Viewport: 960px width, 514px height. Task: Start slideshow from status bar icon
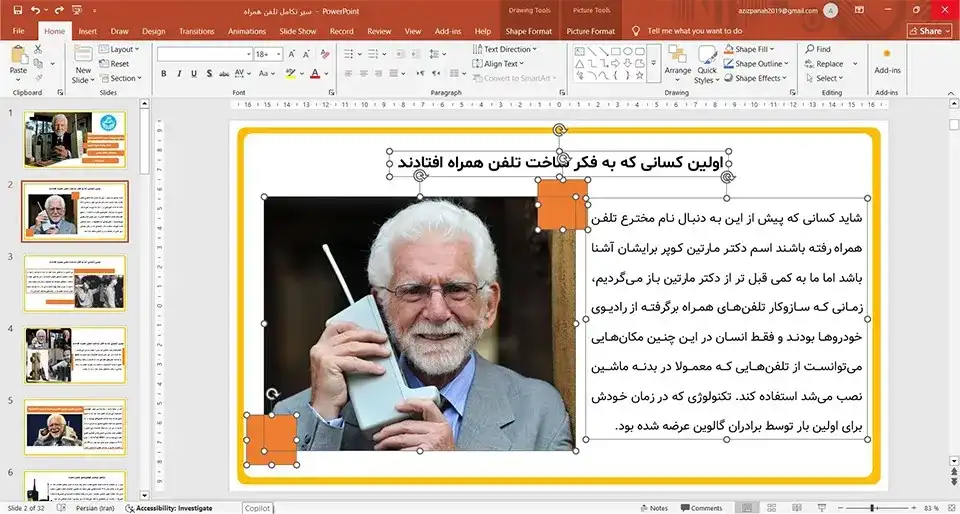(x=820, y=508)
